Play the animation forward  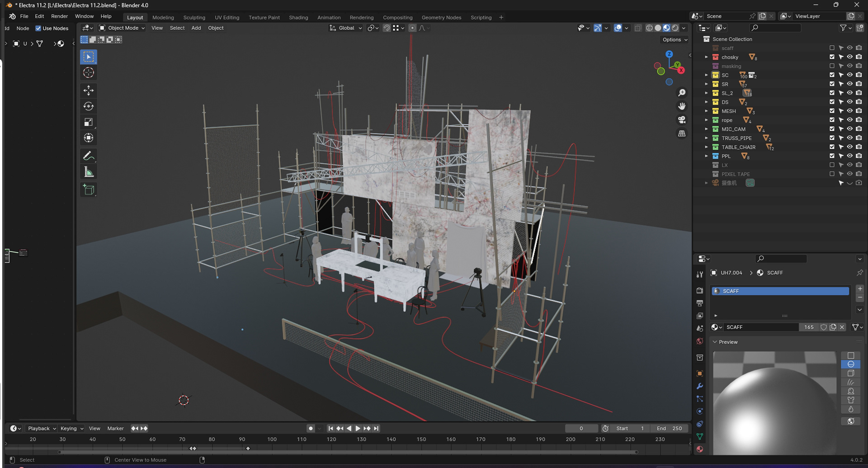[358, 429]
